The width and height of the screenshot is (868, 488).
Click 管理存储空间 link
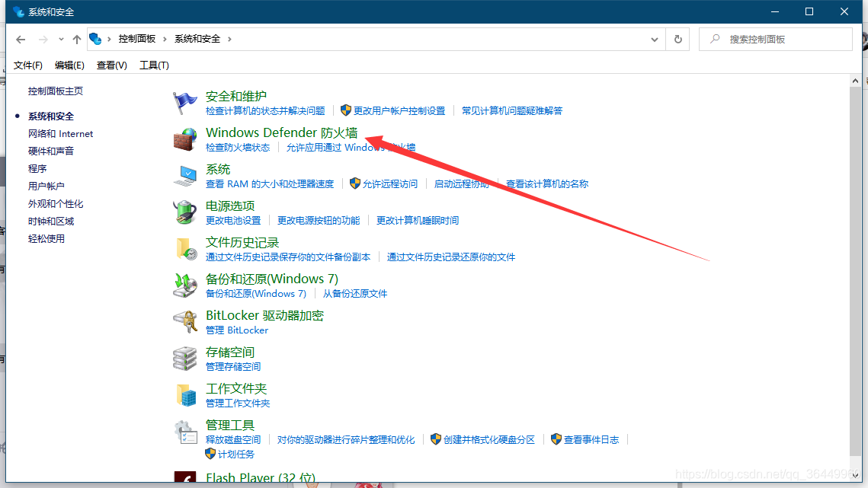click(233, 366)
